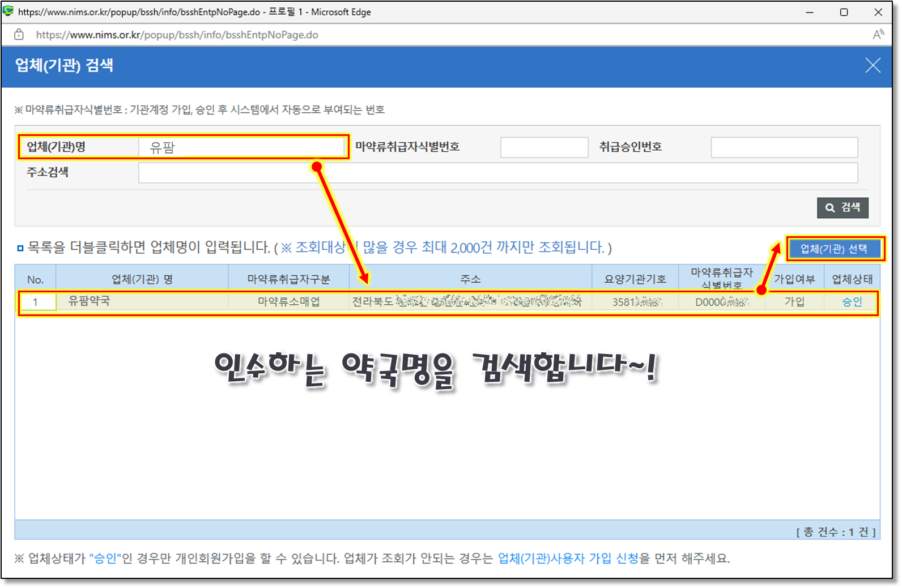Click the 취급승인번호 input field
The image size is (902, 588).
[x=784, y=147]
